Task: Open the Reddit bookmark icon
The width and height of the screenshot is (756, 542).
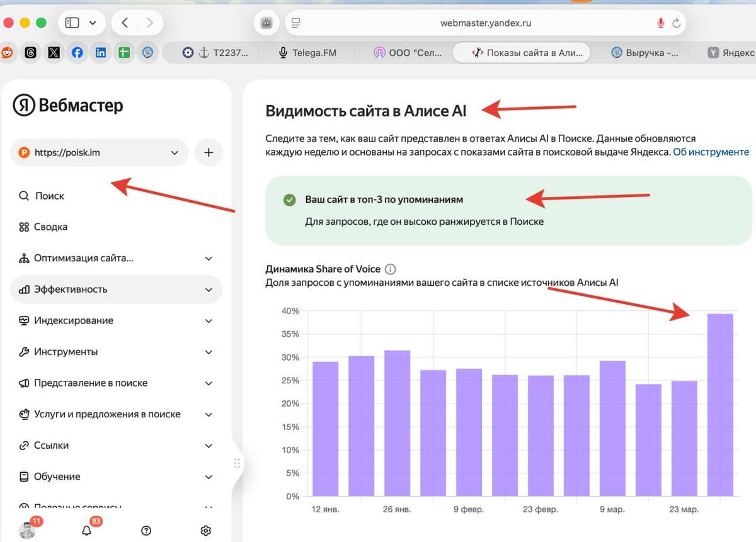Action: click(7, 53)
